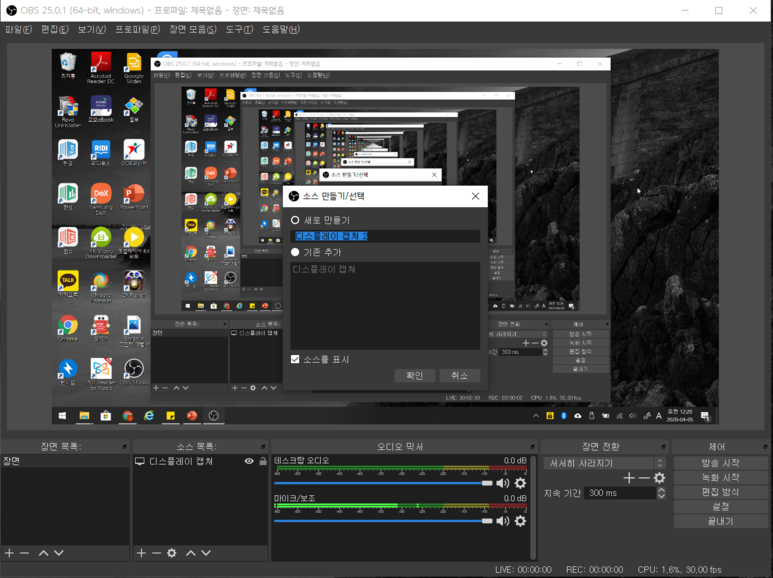Remove scene transition with minus
Image resolution: width=773 pixels, height=578 pixels.
pos(644,478)
